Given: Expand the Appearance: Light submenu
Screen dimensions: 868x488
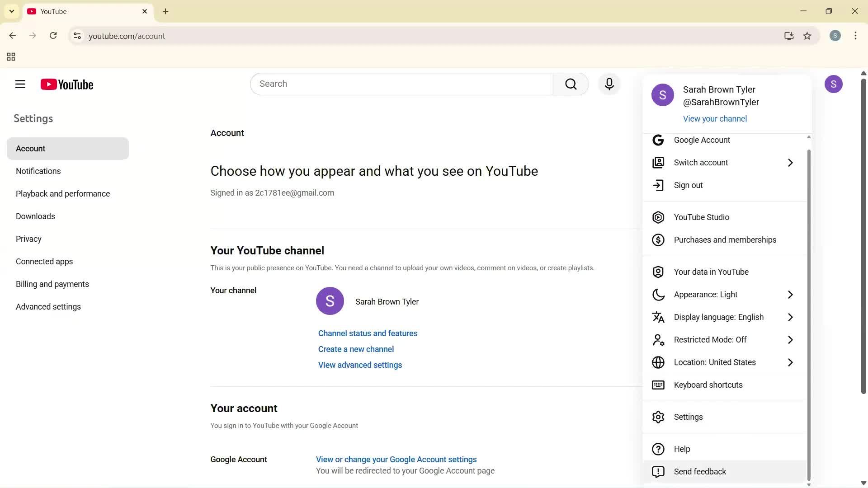Looking at the screenshot, I should coord(705,294).
